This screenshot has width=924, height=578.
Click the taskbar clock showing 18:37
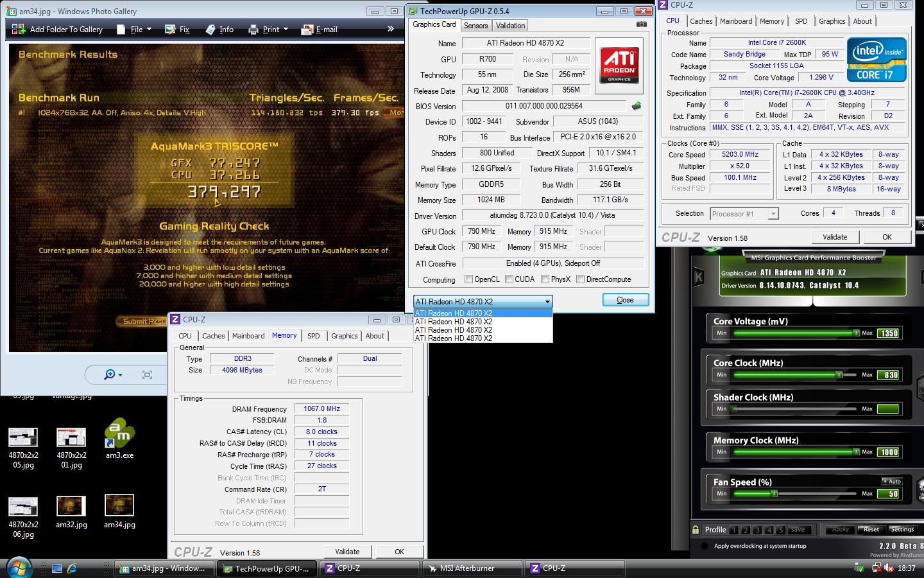[907, 568]
